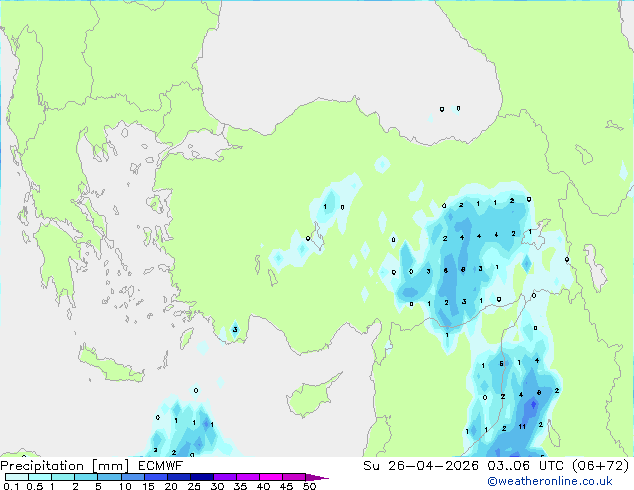Click the 30–35 mm legend swatch

coord(225,477)
